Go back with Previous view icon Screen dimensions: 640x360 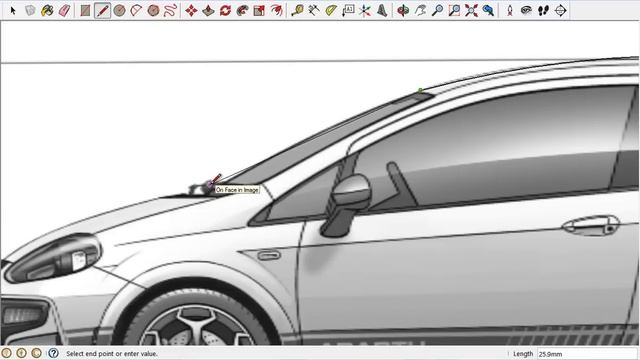coord(488,11)
